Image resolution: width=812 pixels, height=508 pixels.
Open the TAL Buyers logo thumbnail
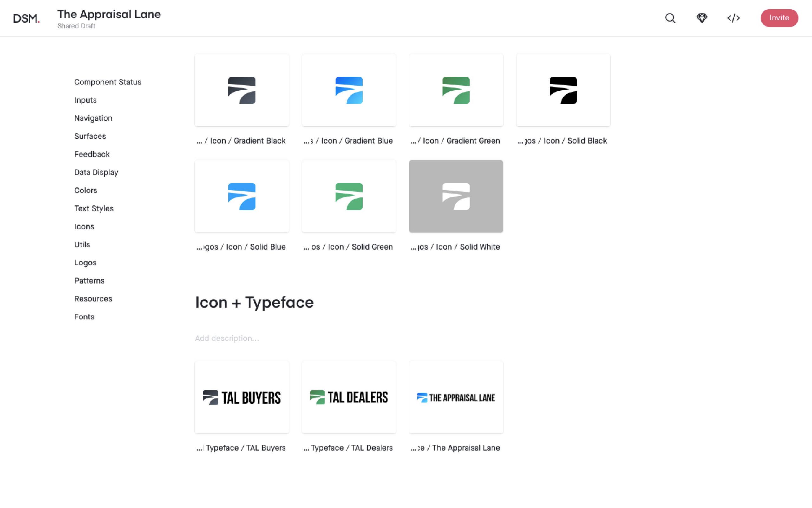tap(242, 398)
